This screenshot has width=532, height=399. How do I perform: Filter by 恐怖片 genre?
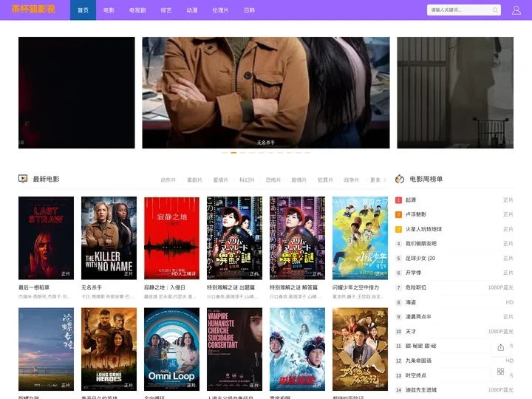tap(273, 180)
